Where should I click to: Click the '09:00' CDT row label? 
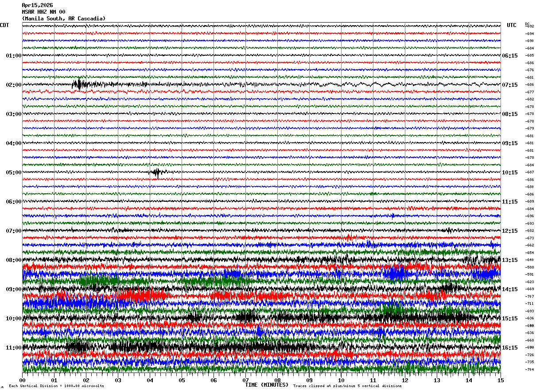tap(14, 289)
